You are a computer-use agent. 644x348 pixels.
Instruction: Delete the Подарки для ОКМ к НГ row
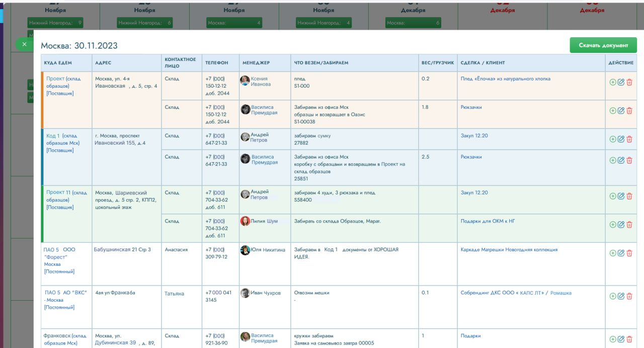(x=629, y=225)
